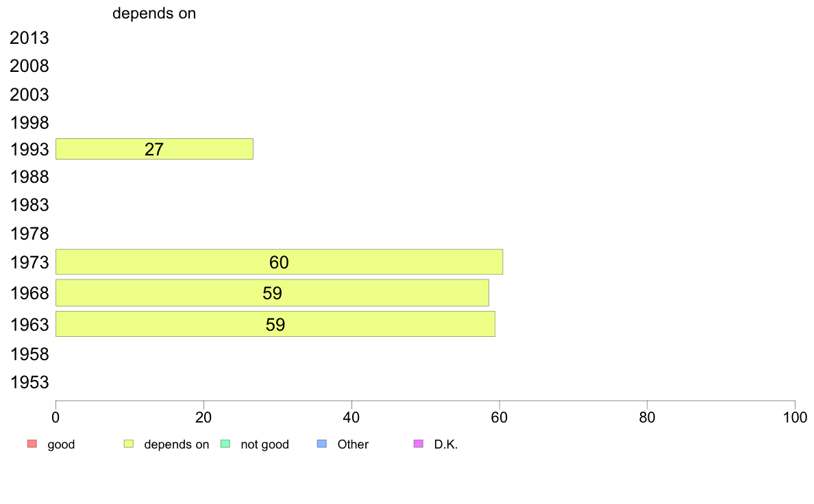Click the yellow depends on legend swatch
This screenshot has width=814, height=504.
click(129, 444)
